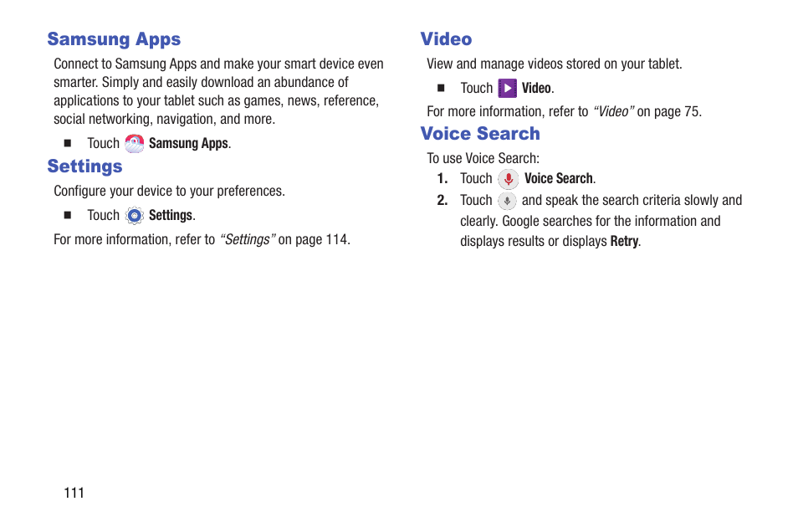
Task: Click the Samsung Apps icon
Action: pos(135,144)
